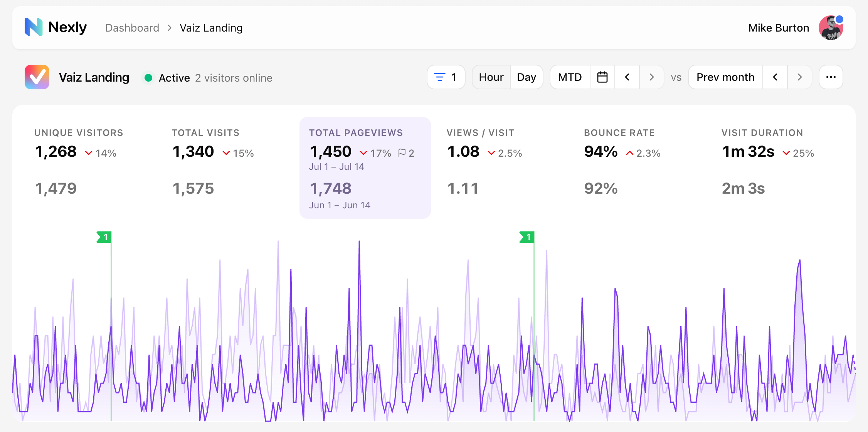Click the annotation flag icon beside 17%
This screenshot has height=432, width=868.
402,153
